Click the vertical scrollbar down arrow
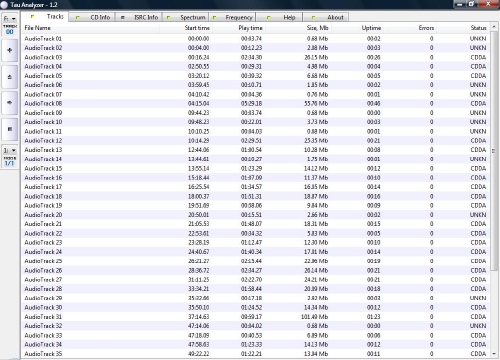 click(494, 354)
